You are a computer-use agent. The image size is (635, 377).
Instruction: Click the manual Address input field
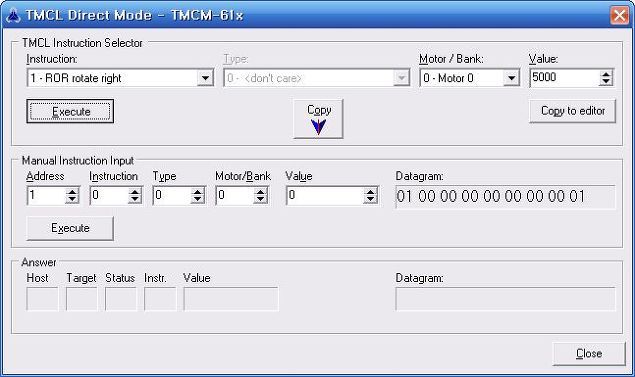coord(46,196)
